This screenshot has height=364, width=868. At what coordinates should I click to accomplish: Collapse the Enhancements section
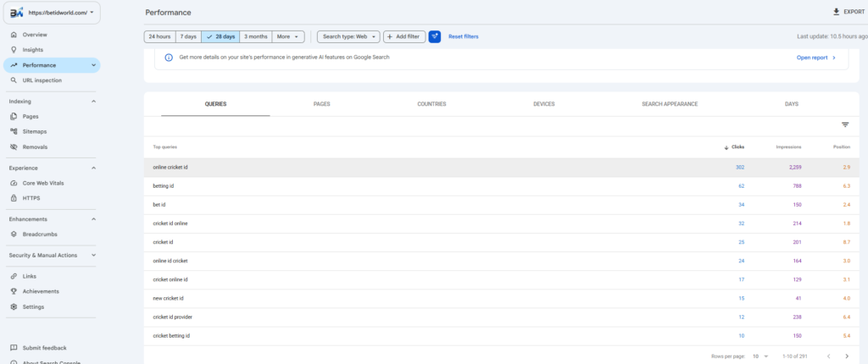click(93, 219)
